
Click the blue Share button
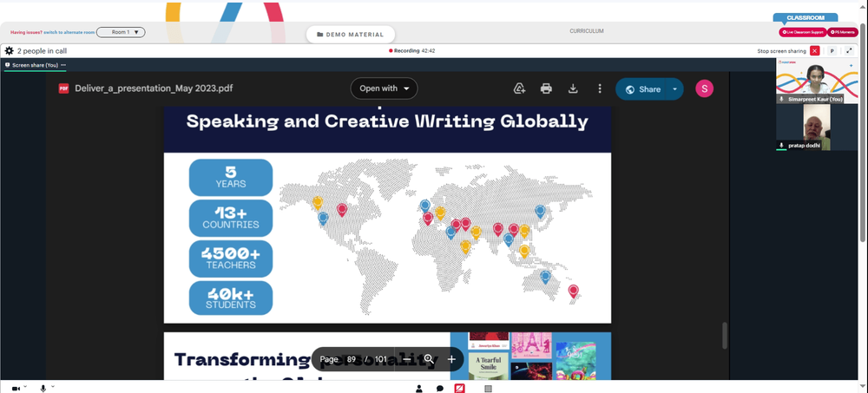coord(642,89)
